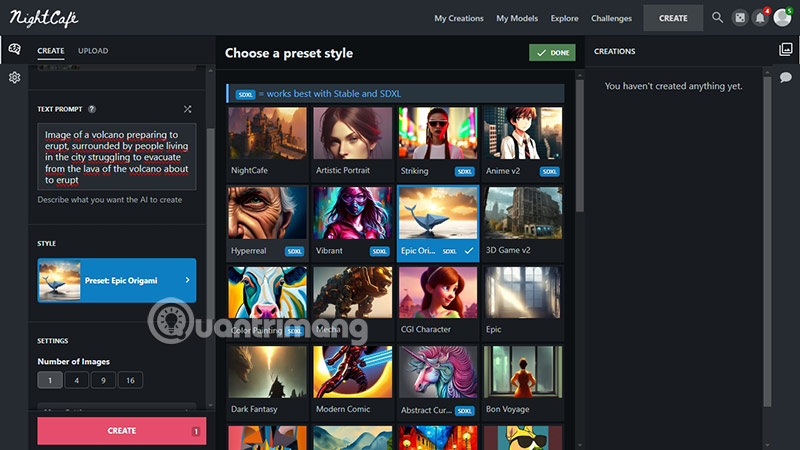Open My Models in top navigation
This screenshot has width=800, height=450.
click(x=517, y=18)
